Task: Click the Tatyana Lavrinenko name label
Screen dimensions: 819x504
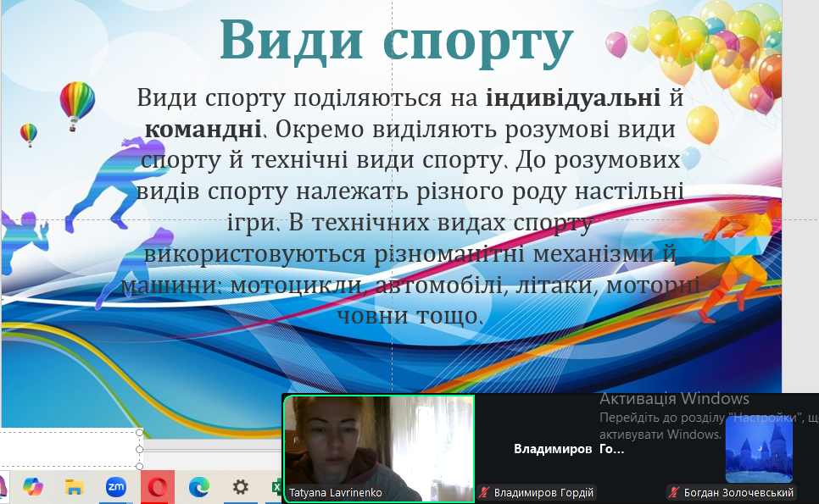Action: point(336,493)
